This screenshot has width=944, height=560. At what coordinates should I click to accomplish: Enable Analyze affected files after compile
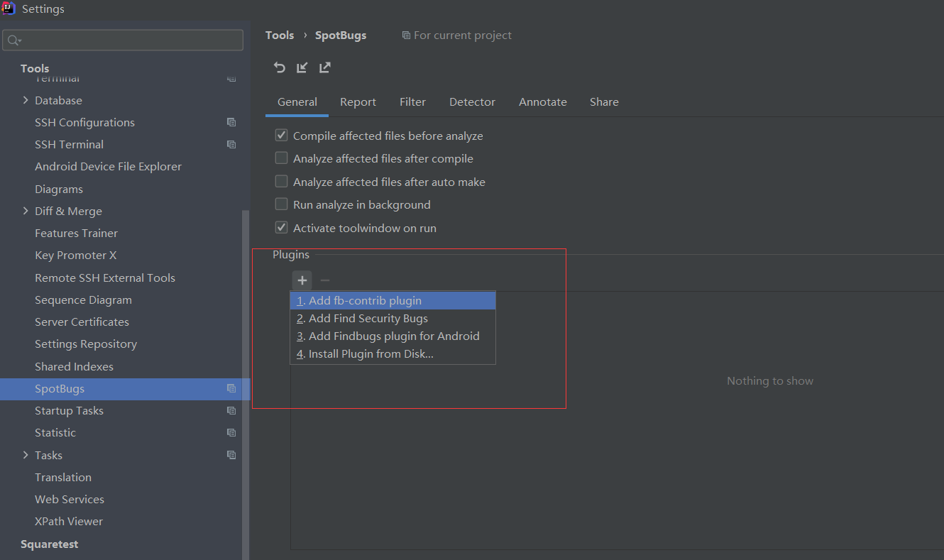point(282,158)
